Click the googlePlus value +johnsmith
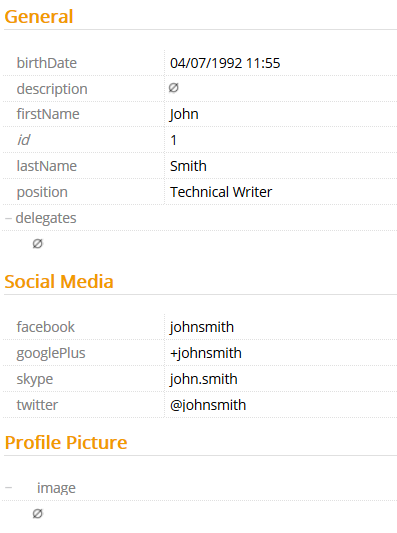 tap(206, 353)
